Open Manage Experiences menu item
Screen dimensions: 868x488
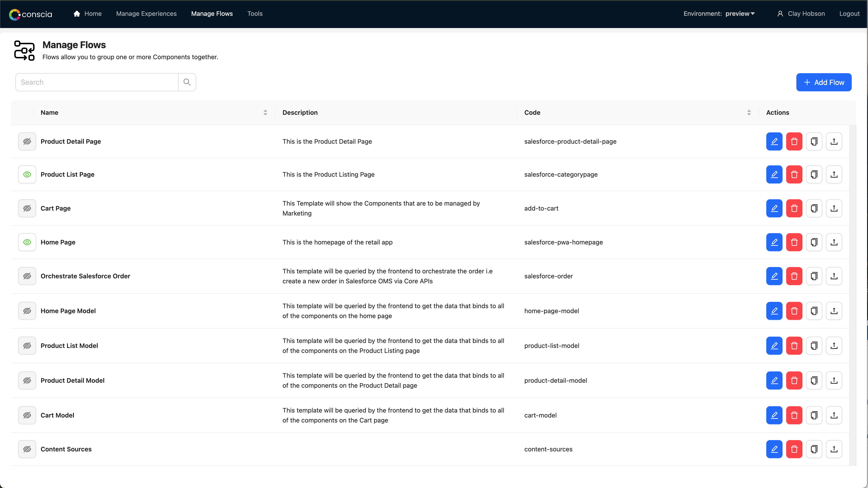pyautogui.click(x=146, y=14)
